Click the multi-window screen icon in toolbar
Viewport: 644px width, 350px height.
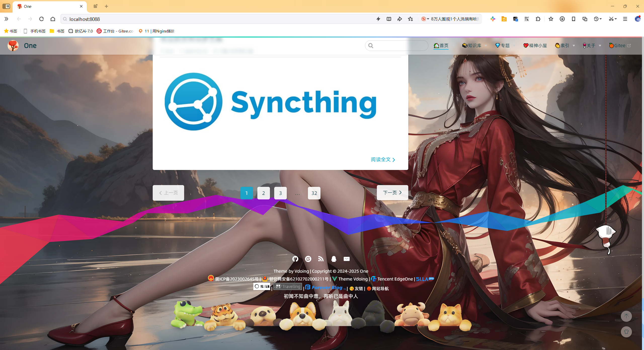click(x=585, y=19)
